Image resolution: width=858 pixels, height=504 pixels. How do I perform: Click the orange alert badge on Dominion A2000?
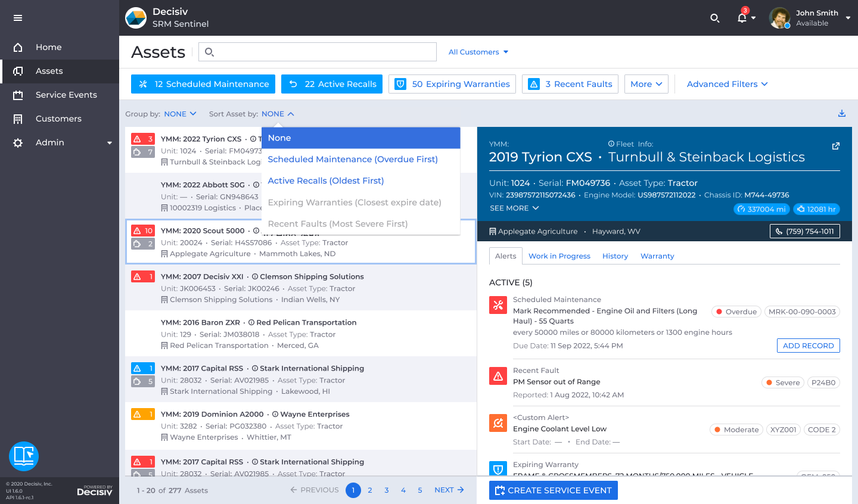[x=143, y=414]
